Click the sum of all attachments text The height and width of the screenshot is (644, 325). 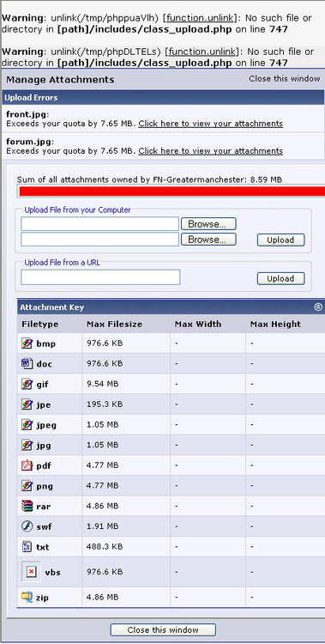[149, 180]
